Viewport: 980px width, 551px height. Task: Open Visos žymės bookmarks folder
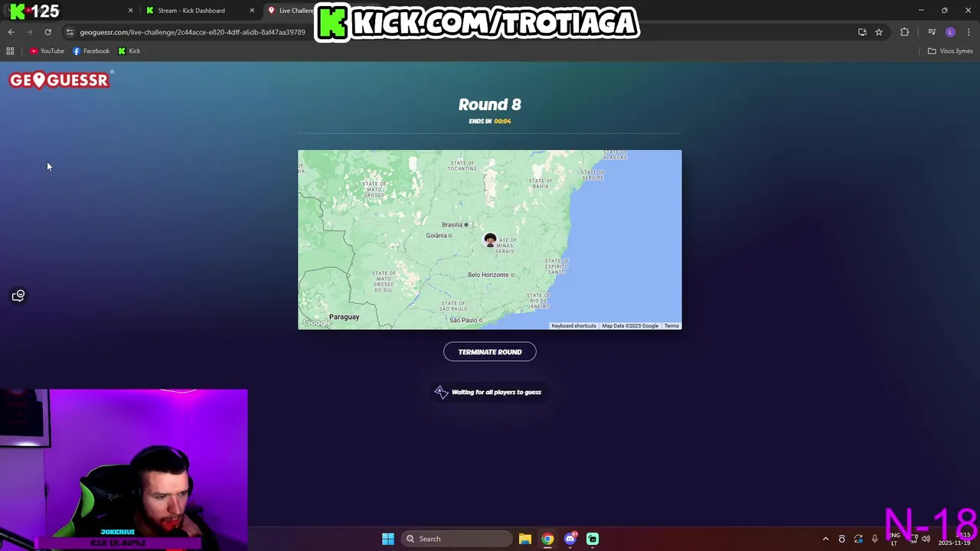pos(949,51)
